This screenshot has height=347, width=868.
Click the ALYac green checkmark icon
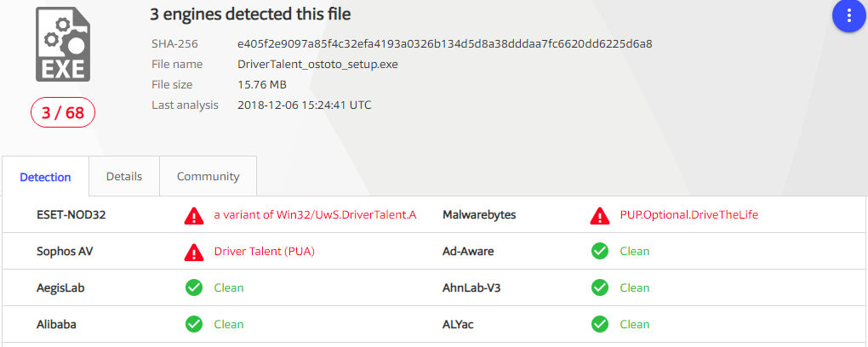(600, 324)
